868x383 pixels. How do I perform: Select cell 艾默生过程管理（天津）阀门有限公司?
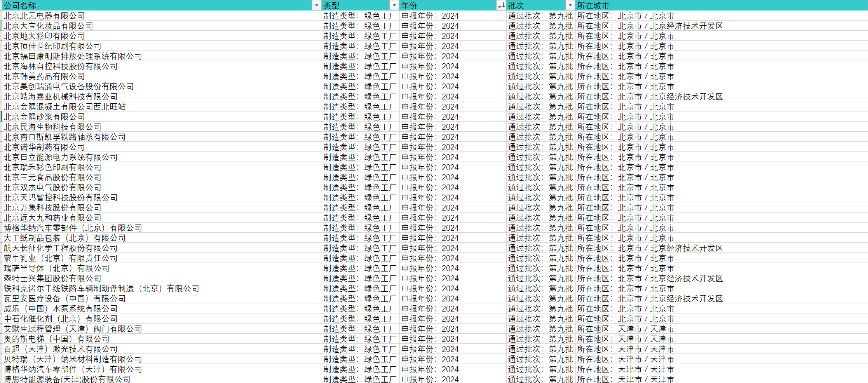tap(162, 329)
